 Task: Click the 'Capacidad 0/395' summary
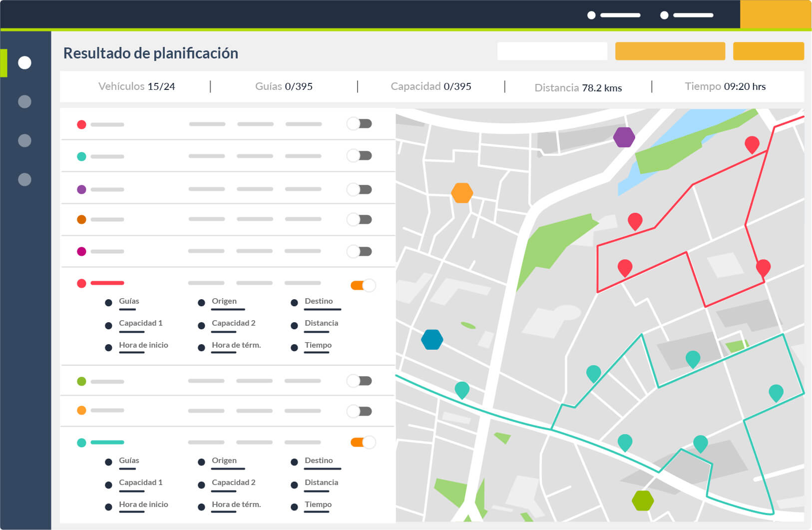click(x=431, y=86)
